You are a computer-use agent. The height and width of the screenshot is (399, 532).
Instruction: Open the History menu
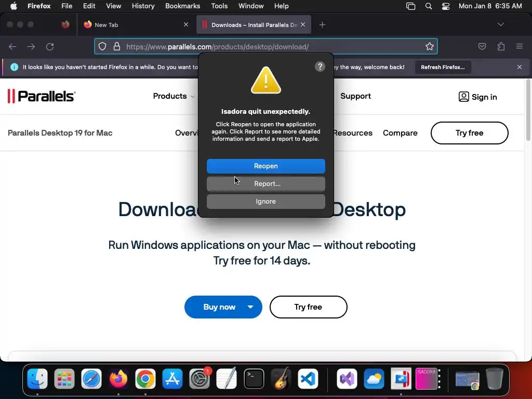[143, 6]
